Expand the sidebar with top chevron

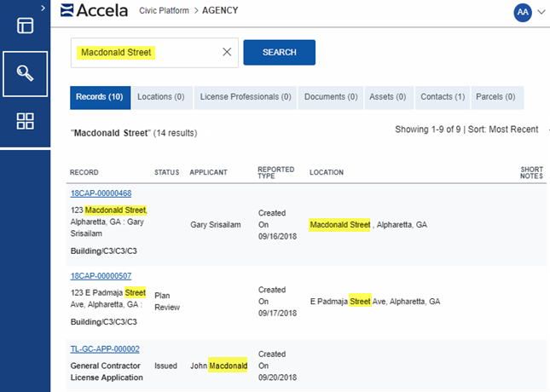[43, 7]
